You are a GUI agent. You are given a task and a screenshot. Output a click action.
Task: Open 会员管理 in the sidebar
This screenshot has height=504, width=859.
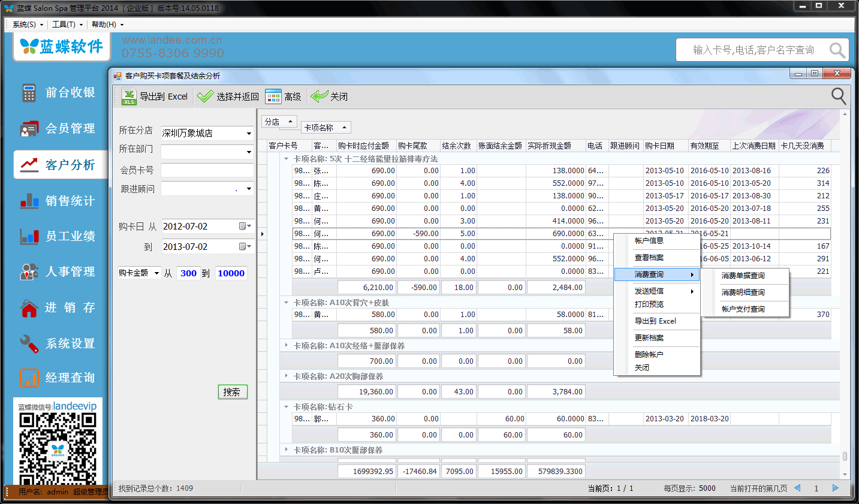click(58, 128)
